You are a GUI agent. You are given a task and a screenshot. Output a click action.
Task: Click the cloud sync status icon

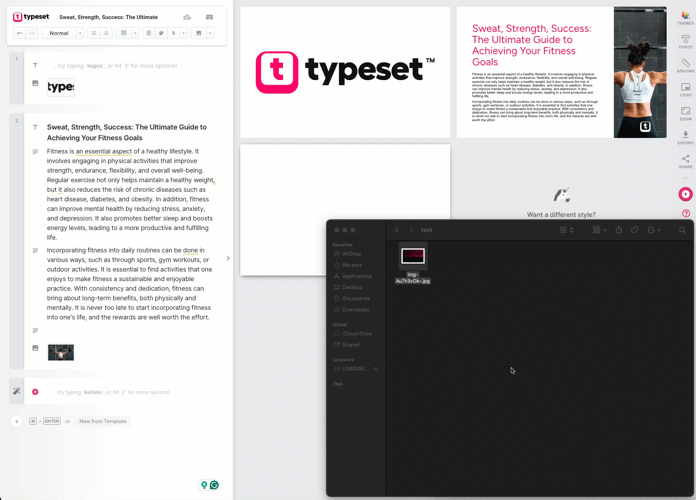click(x=187, y=17)
